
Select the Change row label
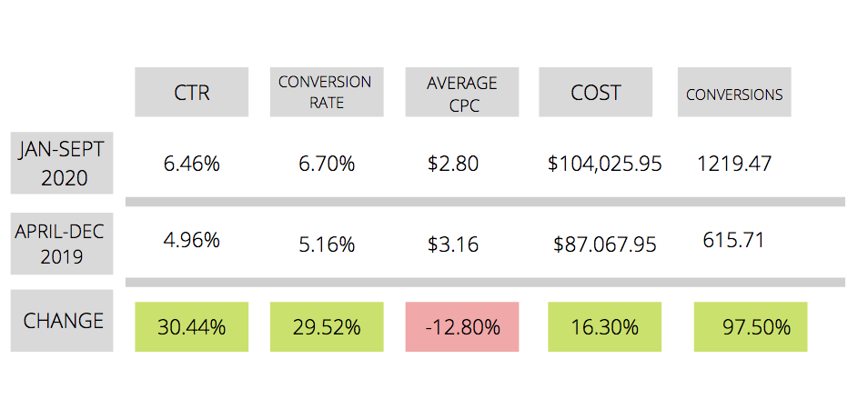pyautogui.click(x=63, y=321)
